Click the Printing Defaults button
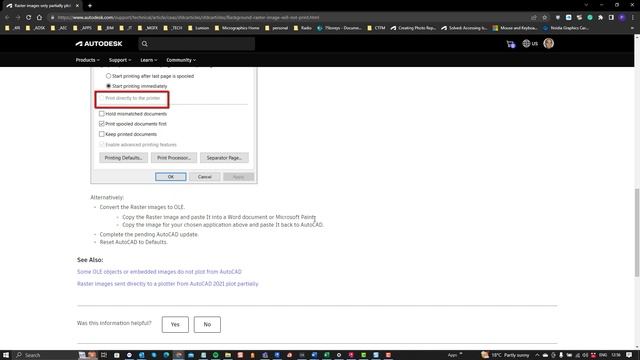 (x=123, y=158)
